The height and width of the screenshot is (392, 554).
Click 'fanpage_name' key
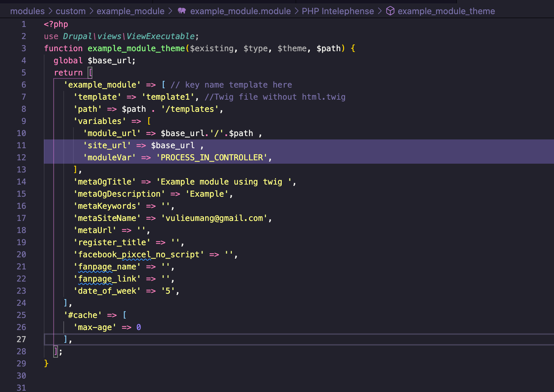(x=107, y=267)
